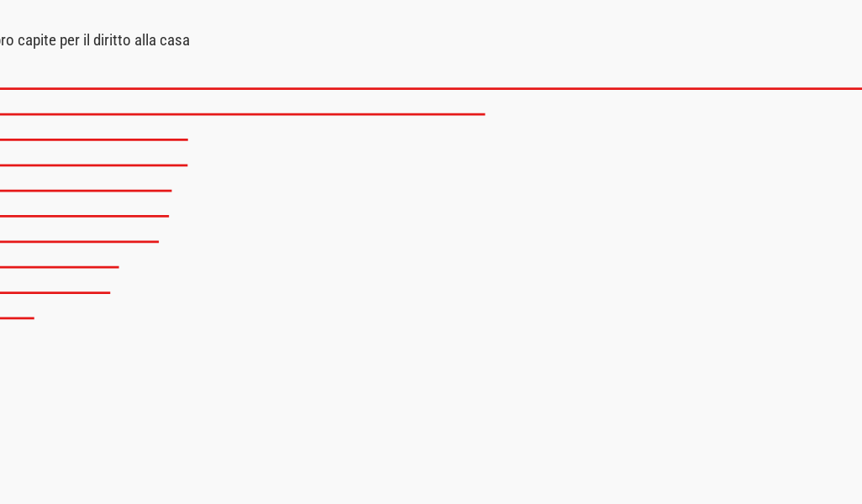
Task: Click the longest red bar in chart
Action: (430, 88)
